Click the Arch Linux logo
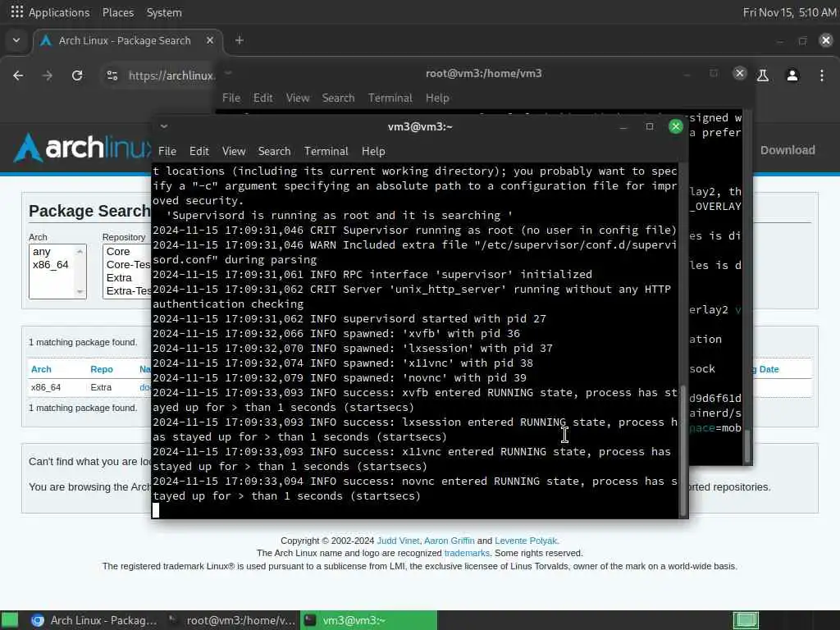Image resolution: width=840 pixels, height=630 pixels. click(83, 148)
